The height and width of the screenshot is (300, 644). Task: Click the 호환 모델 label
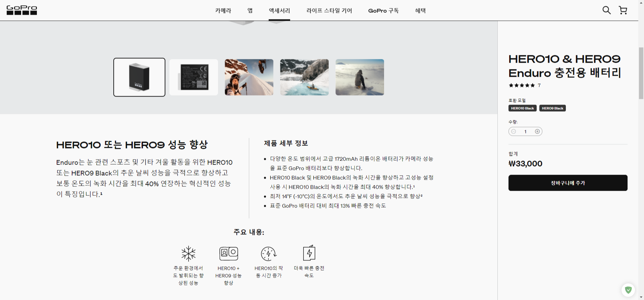click(x=517, y=100)
